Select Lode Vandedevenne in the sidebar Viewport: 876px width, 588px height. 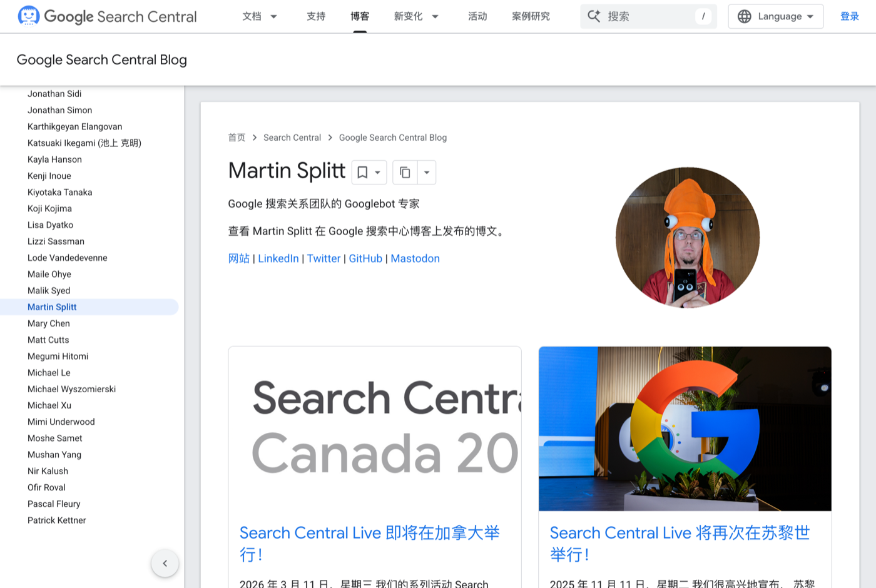point(68,258)
